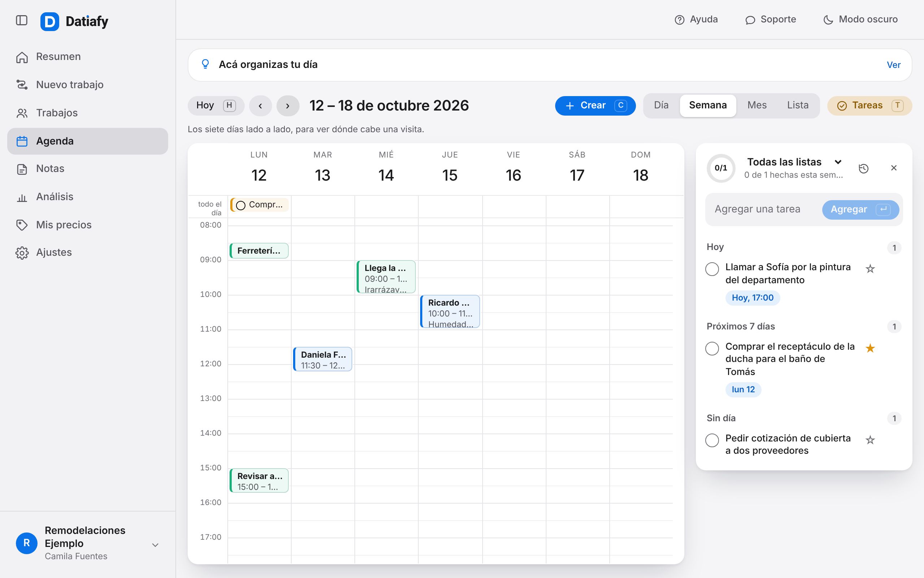The image size is (924, 578).
Task: Go to Trabajos in the sidebar
Action: (87, 113)
